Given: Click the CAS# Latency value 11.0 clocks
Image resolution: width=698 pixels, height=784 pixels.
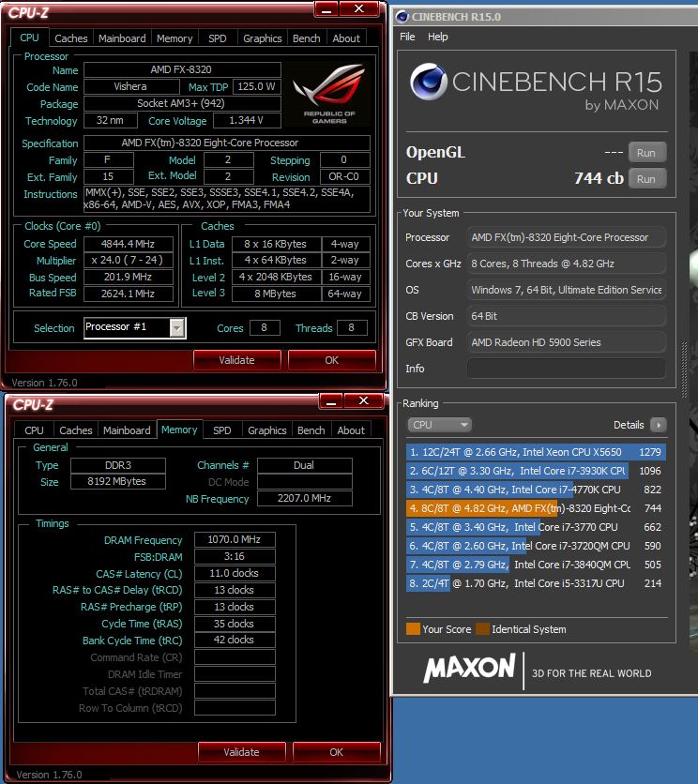Looking at the screenshot, I should pyautogui.click(x=235, y=573).
